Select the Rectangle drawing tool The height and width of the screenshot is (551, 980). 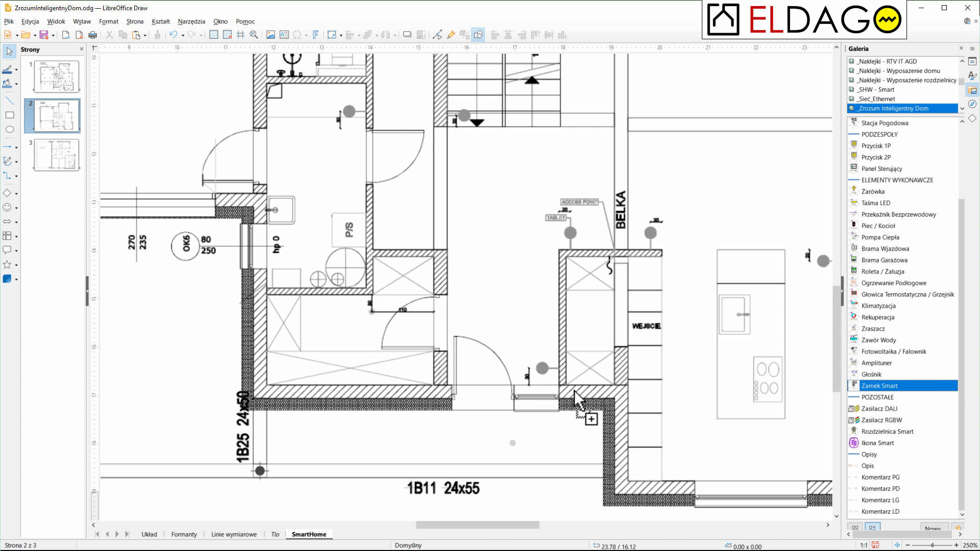[9, 115]
